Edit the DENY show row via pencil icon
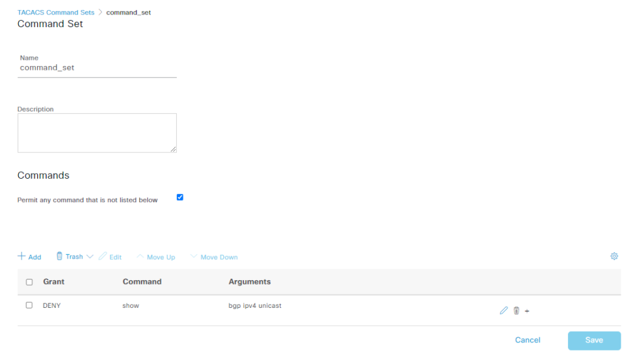 (504, 310)
